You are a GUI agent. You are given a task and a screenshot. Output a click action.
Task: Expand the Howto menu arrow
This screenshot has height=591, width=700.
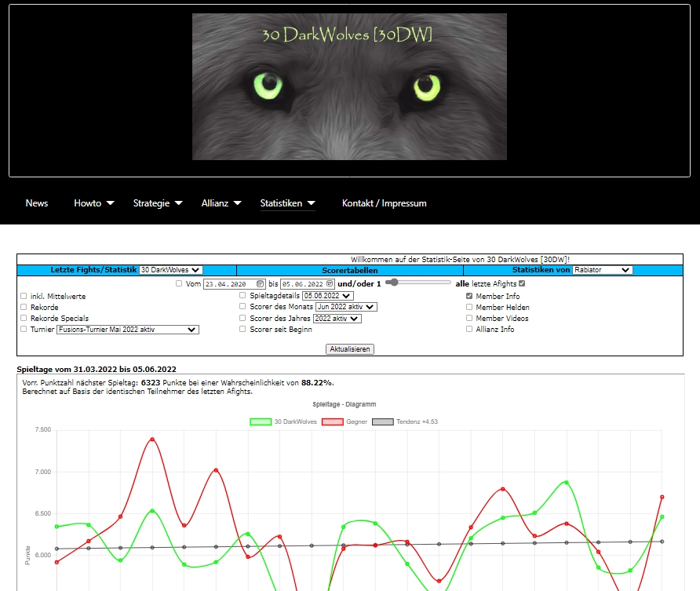point(110,203)
